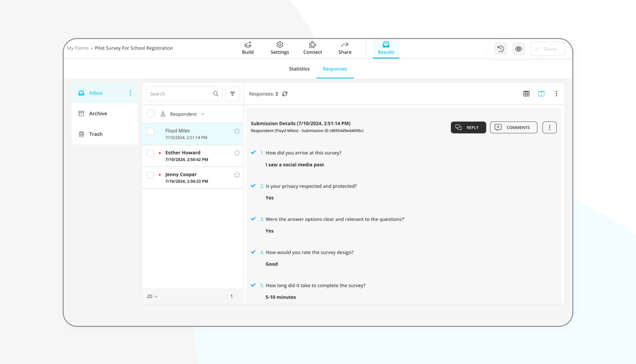This screenshot has width=636, height=364.
Task: Star the Jenny Cooper submission
Action: 237,175
